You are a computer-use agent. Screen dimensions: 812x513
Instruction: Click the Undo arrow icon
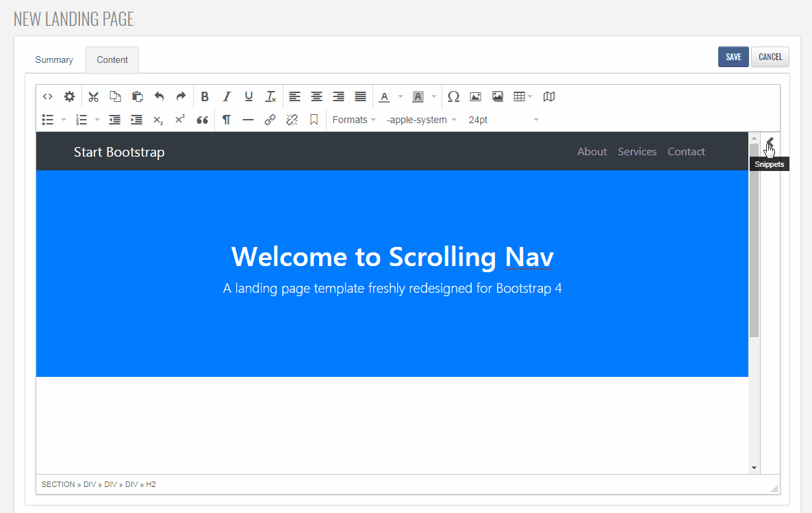pos(159,96)
